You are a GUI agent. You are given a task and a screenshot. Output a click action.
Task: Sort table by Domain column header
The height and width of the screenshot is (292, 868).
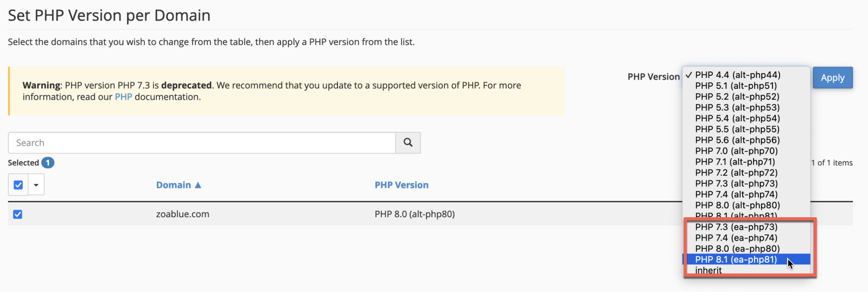tap(174, 185)
